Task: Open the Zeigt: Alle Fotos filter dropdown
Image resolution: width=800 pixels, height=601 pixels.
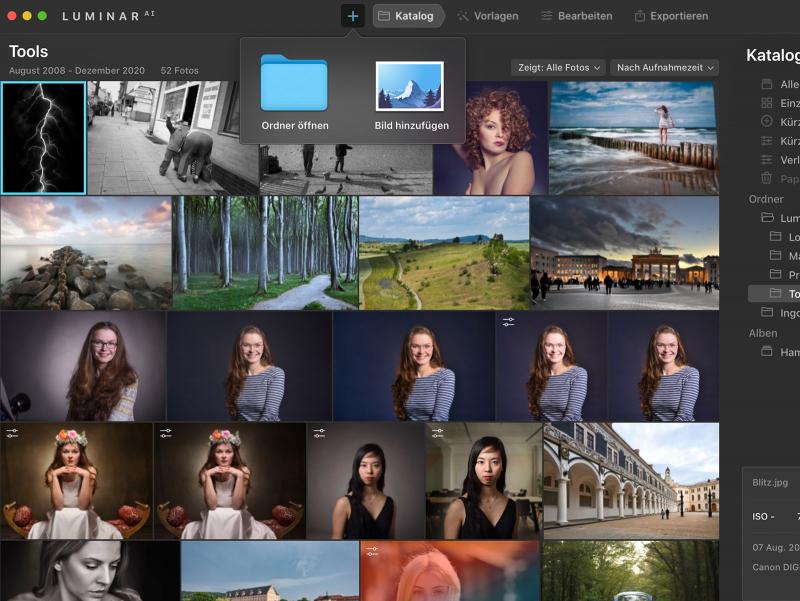Action: click(x=558, y=67)
